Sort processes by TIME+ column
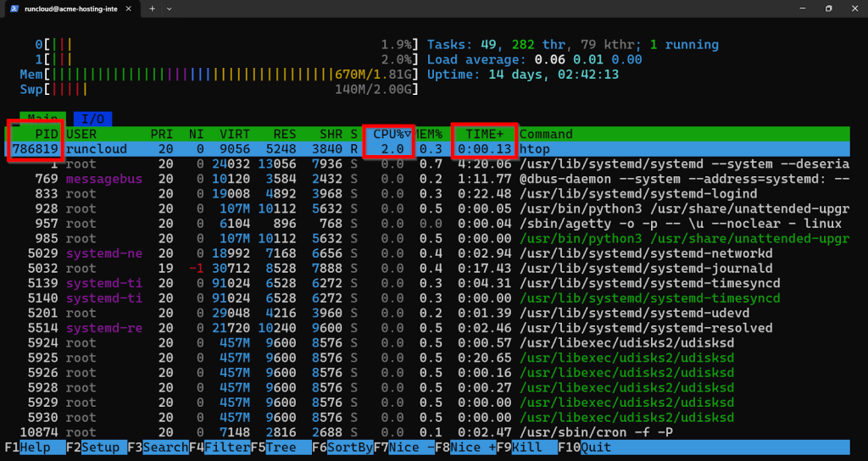Viewport: 868px width, 461px height. (x=484, y=134)
